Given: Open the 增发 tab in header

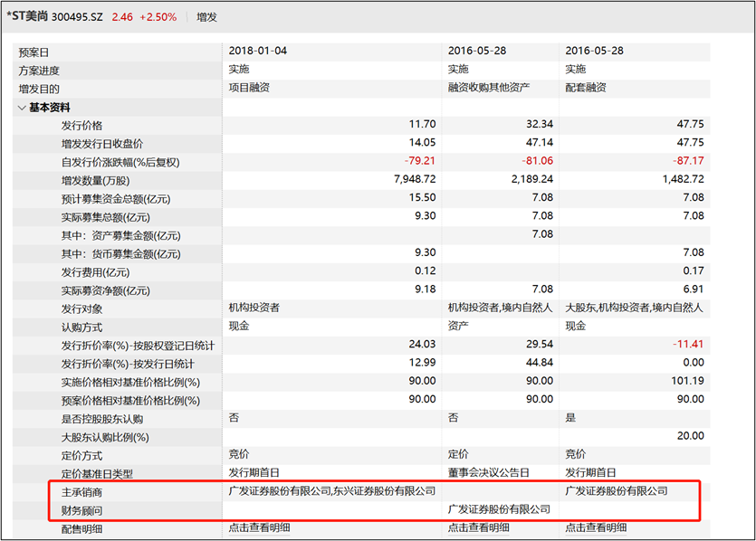Looking at the screenshot, I should 206,16.
